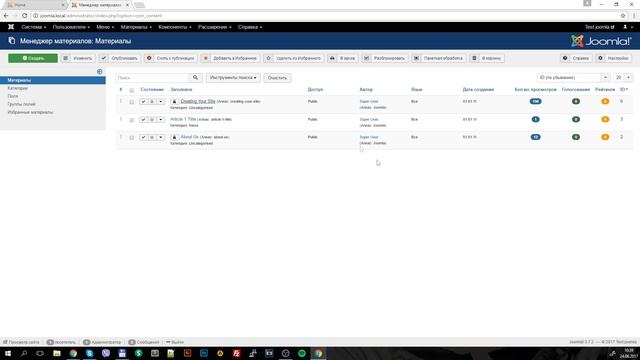Image resolution: width=640 pixels, height=360 pixels.
Task: Open the Материалы top menu
Action: pyautogui.click(x=136, y=27)
